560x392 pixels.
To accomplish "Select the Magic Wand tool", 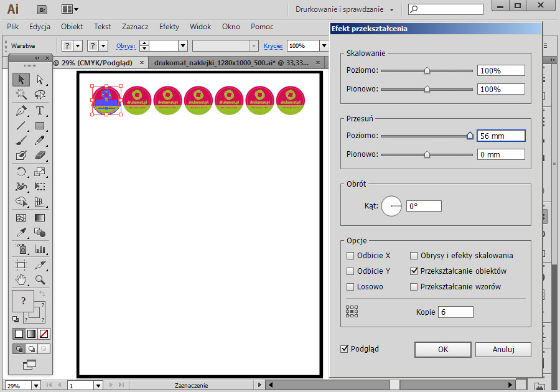I will (x=21, y=94).
